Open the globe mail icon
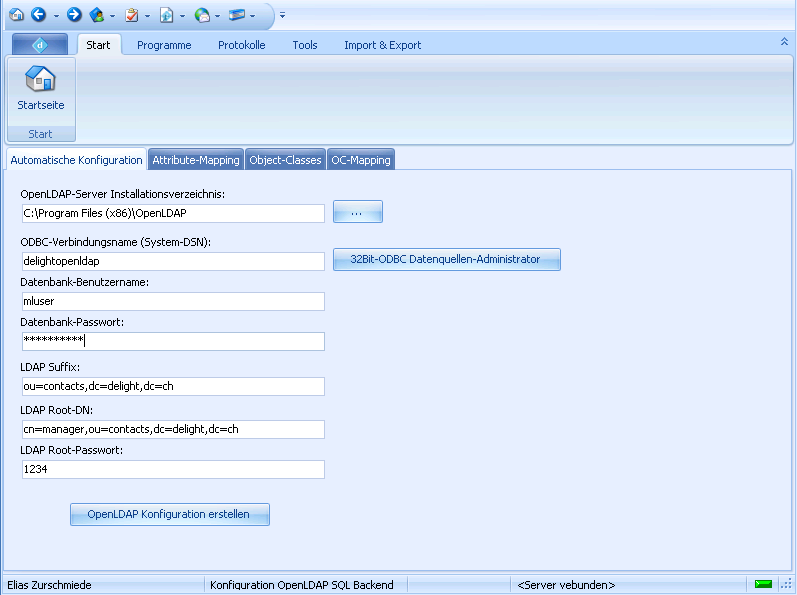This screenshot has height=595, width=797. 202,15
